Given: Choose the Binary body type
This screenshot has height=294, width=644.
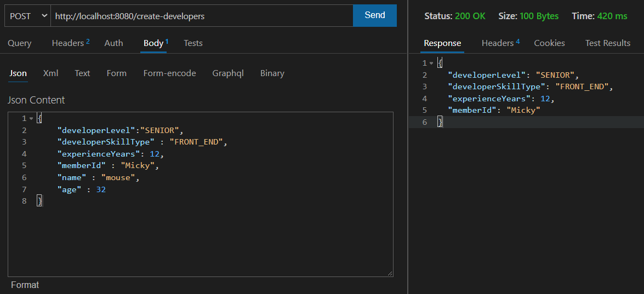Looking at the screenshot, I should tap(272, 73).
